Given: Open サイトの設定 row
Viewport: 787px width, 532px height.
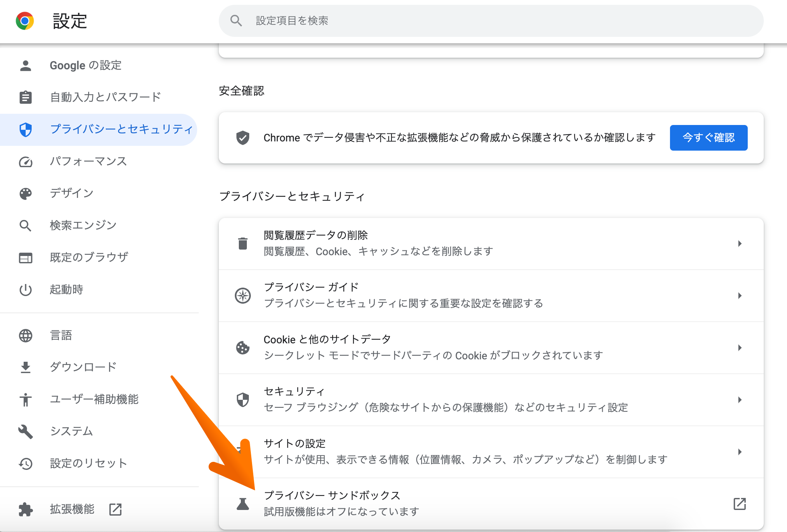Looking at the screenshot, I should pos(491,452).
